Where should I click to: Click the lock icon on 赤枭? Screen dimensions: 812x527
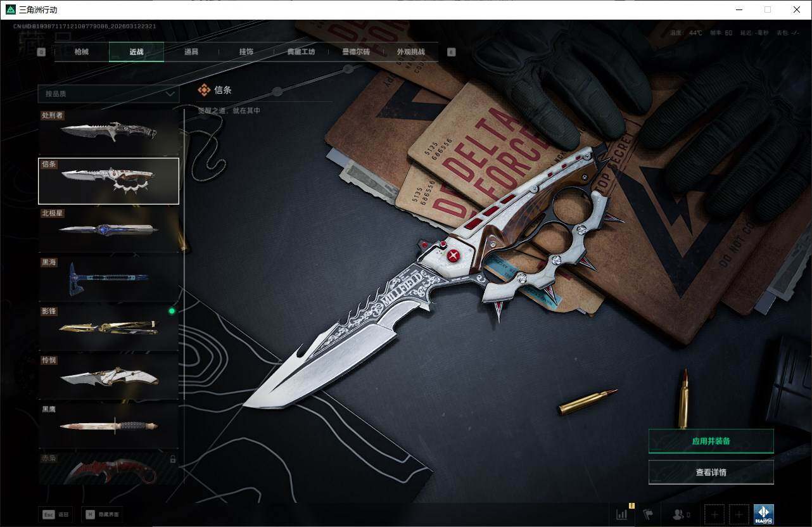(172, 459)
